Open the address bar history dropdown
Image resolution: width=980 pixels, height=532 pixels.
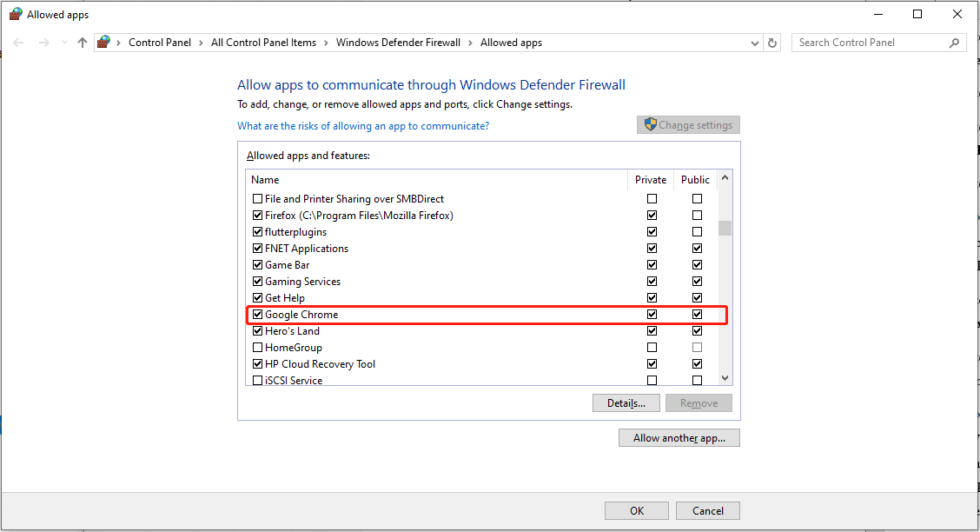[754, 43]
